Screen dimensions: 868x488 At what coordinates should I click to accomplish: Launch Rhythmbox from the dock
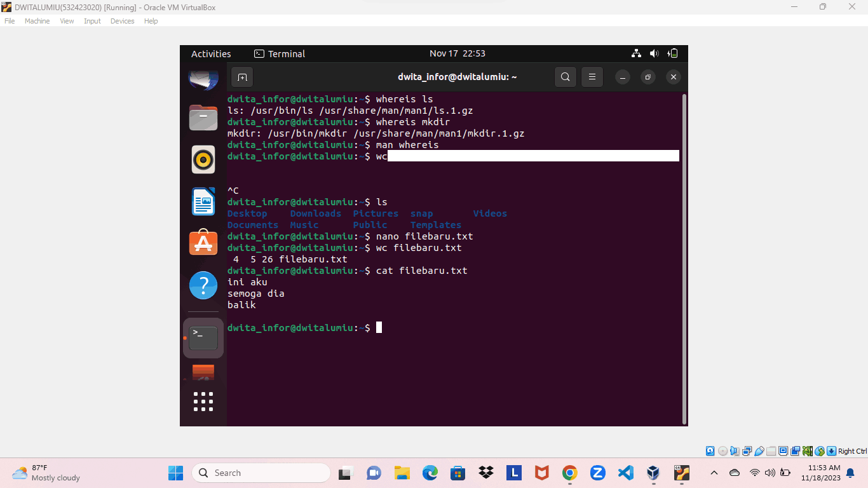pyautogui.click(x=203, y=159)
